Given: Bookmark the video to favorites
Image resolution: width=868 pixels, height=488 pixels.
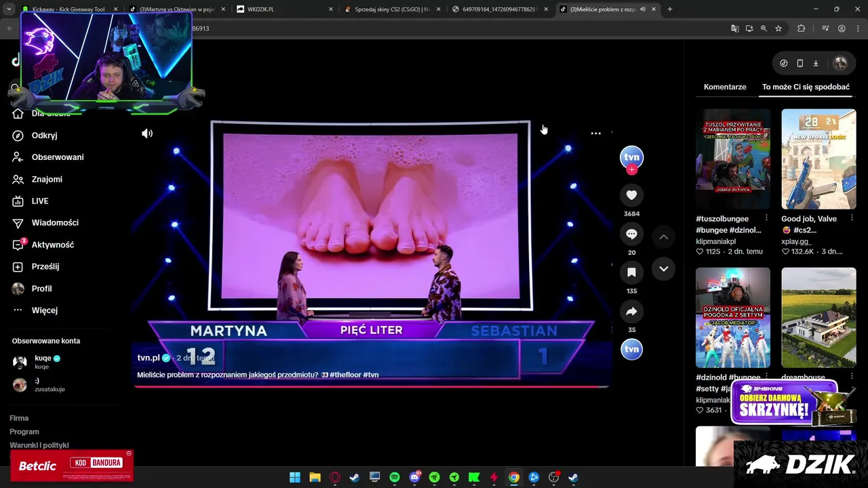Looking at the screenshot, I should (x=631, y=272).
